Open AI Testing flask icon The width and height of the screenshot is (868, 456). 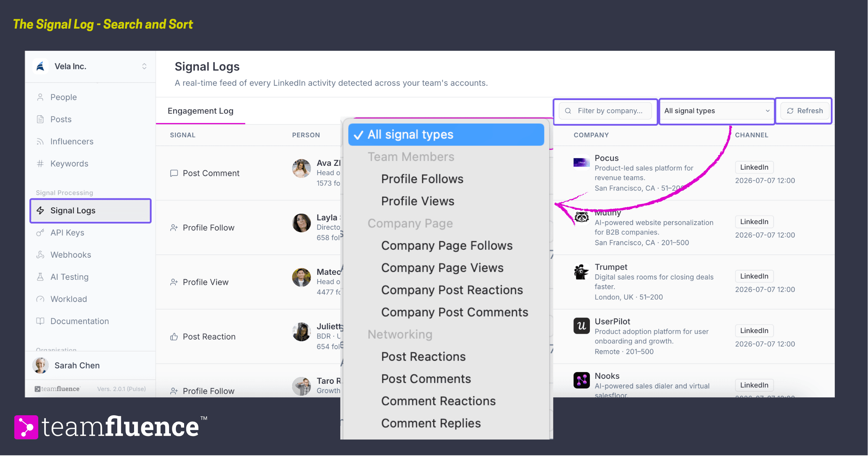coord(40,277)
